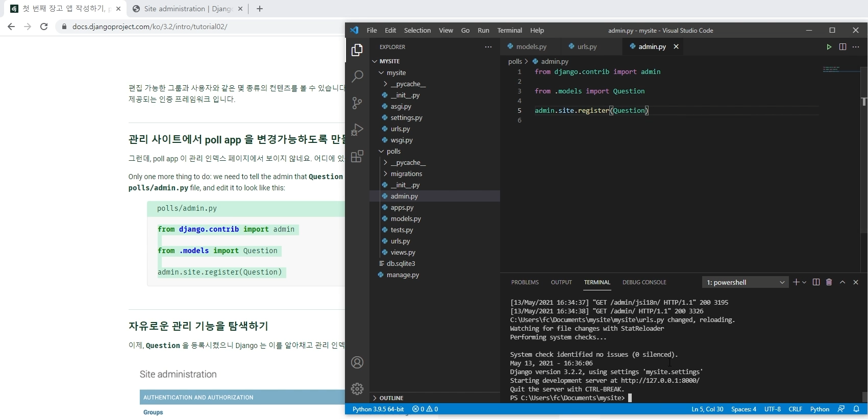The width and height of the screenshot is (868, 419).
Task: Open the File menu
Action: click(x=371, y=31)
